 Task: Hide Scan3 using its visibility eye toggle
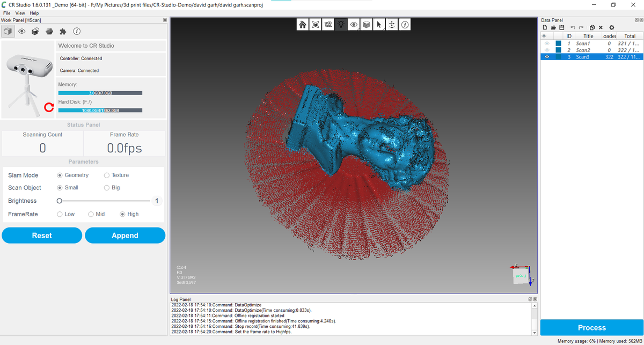547,56
